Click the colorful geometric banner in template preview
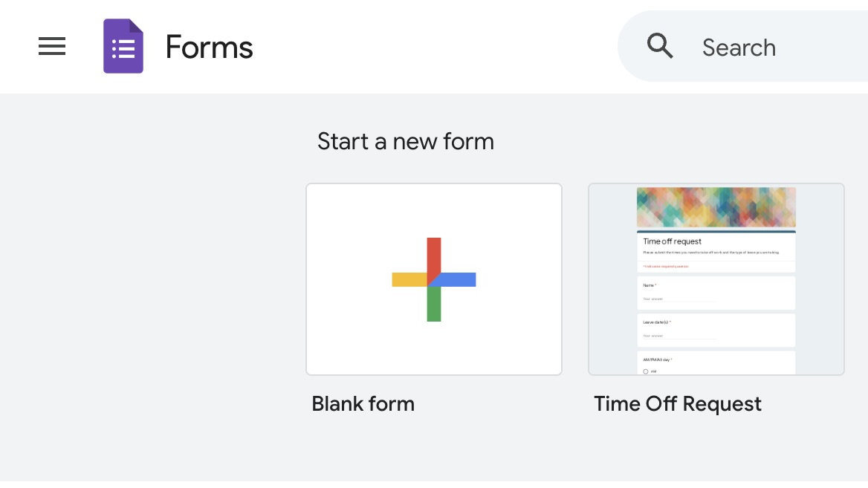The image size is (868, 488). 716,206
